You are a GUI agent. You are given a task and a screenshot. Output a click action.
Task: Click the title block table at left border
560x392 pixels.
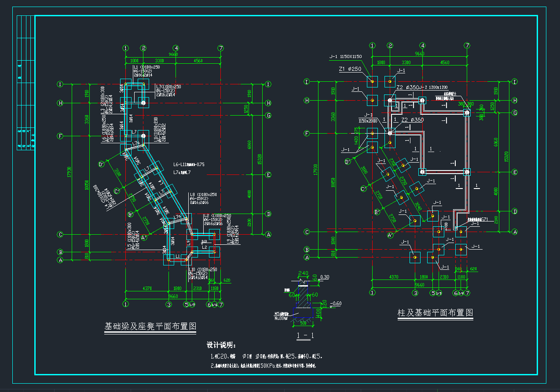click(x=26, y=83)
